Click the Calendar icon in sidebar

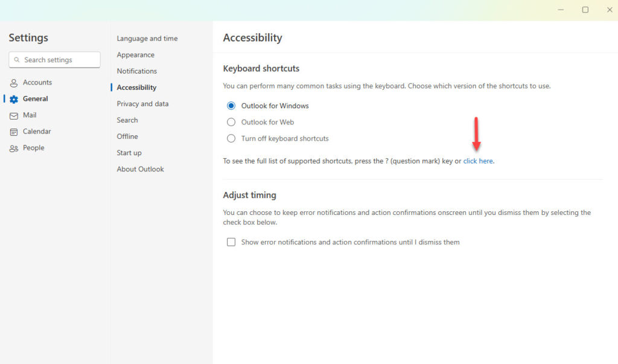(14, 132)
